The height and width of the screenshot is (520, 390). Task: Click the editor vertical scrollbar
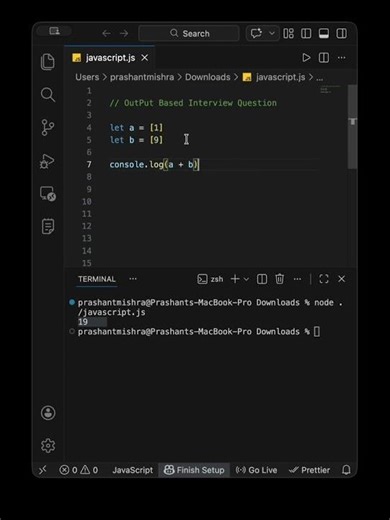coord(352,127)
